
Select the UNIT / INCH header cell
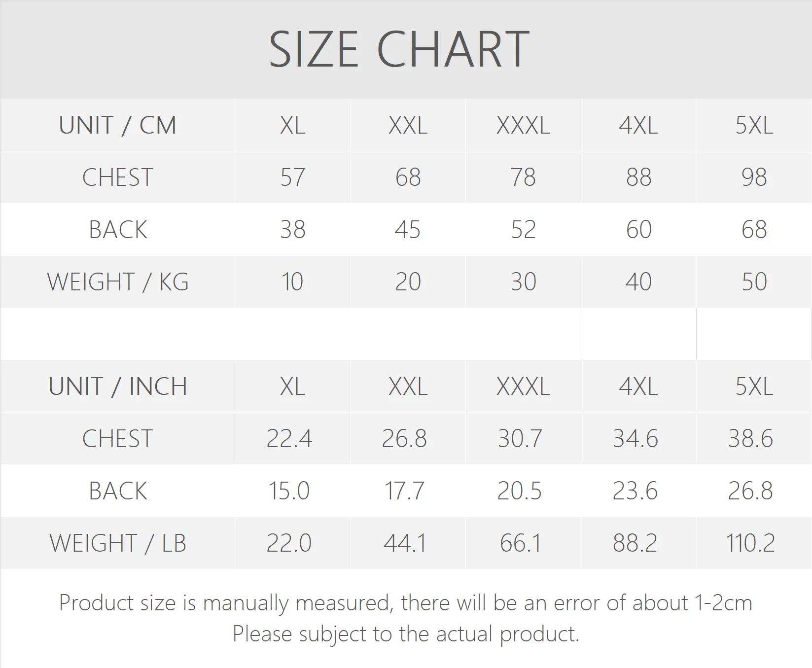pyautogui.click(x=117, y=387)
